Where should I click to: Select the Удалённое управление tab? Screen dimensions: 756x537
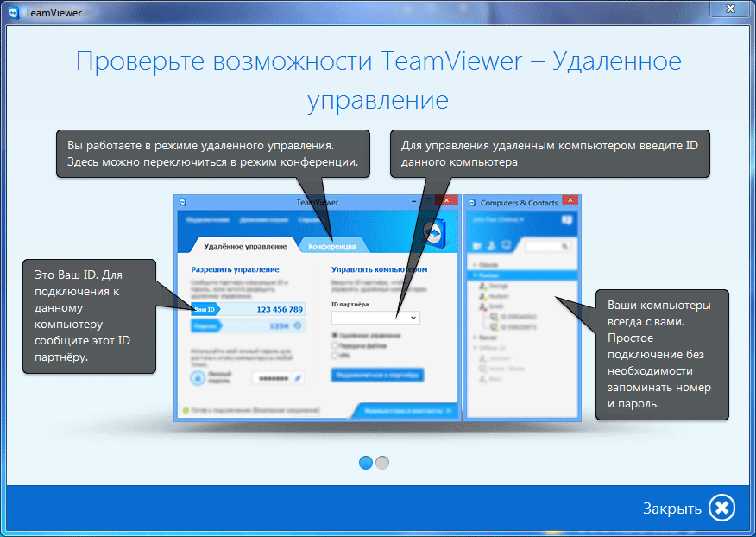[240, 245]
